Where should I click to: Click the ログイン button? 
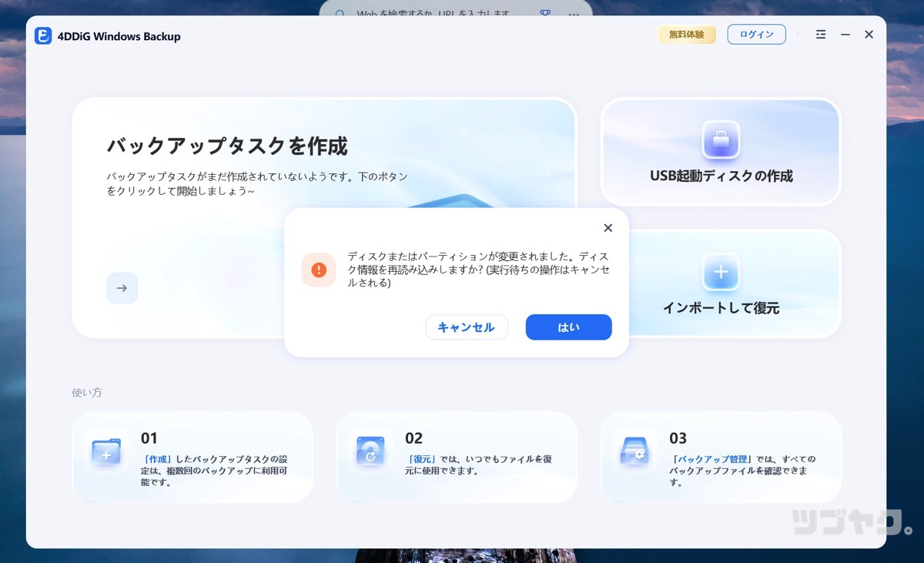(755, 34)
